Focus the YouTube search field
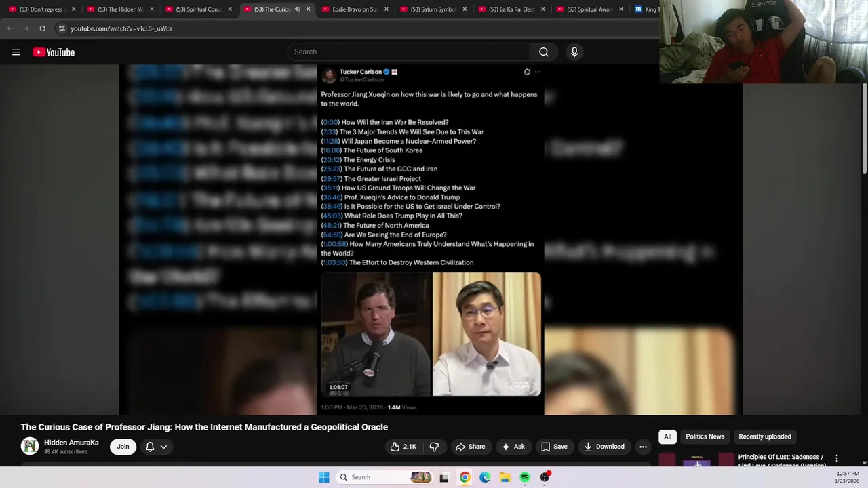 click(409, 52)
